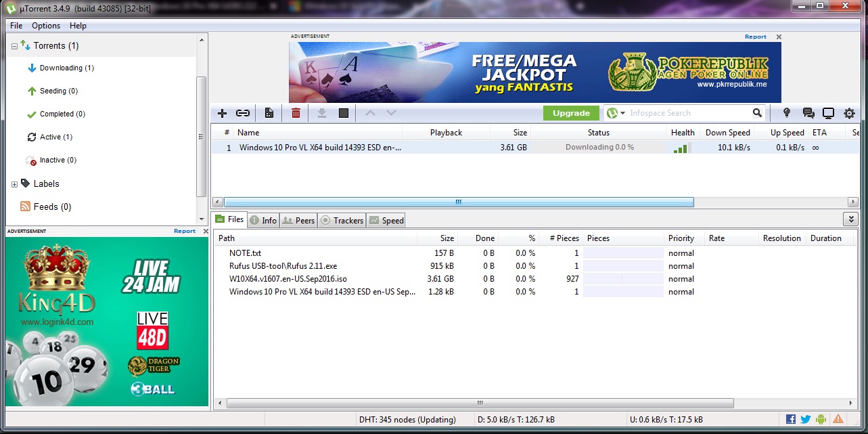Open the Facebook icon in status bar
868x434 pixels.
coord(790,419)
